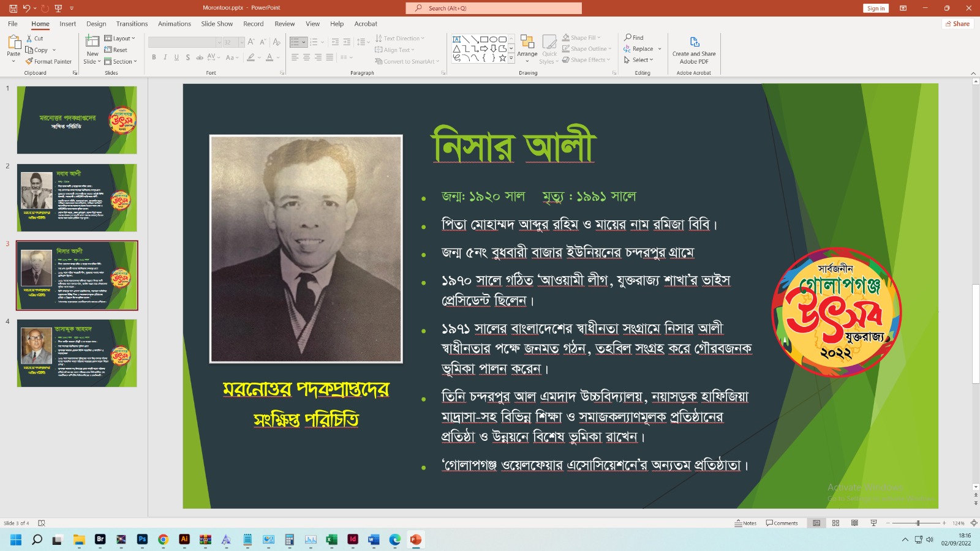Open the Transitions ribbon tab
This screenshot has height=551, width=980.
click(132, 24)
